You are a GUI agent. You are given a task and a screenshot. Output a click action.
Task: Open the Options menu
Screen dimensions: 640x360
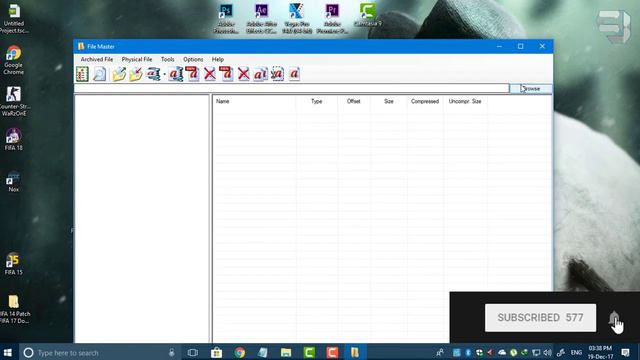[x=193, y=59]
